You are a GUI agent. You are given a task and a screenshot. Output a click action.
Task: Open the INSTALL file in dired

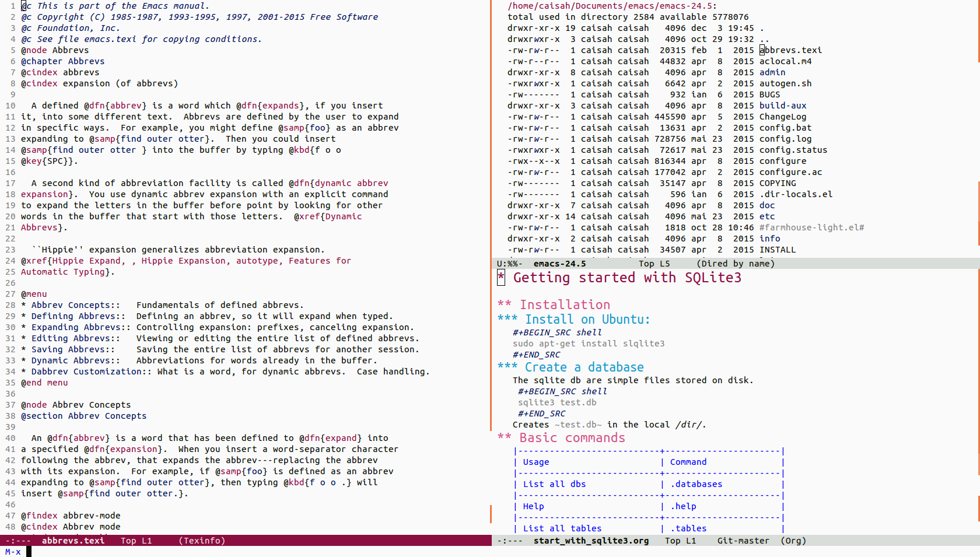(778, 250)
